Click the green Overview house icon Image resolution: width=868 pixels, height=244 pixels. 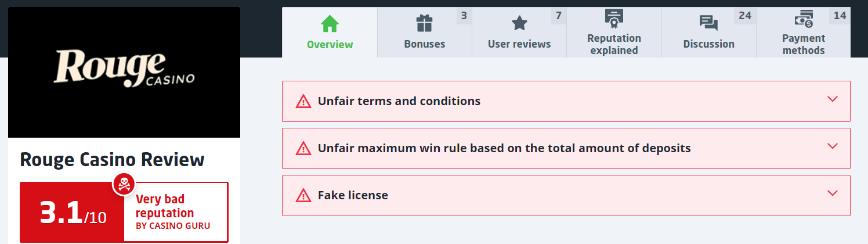click(x=330, y=24)
